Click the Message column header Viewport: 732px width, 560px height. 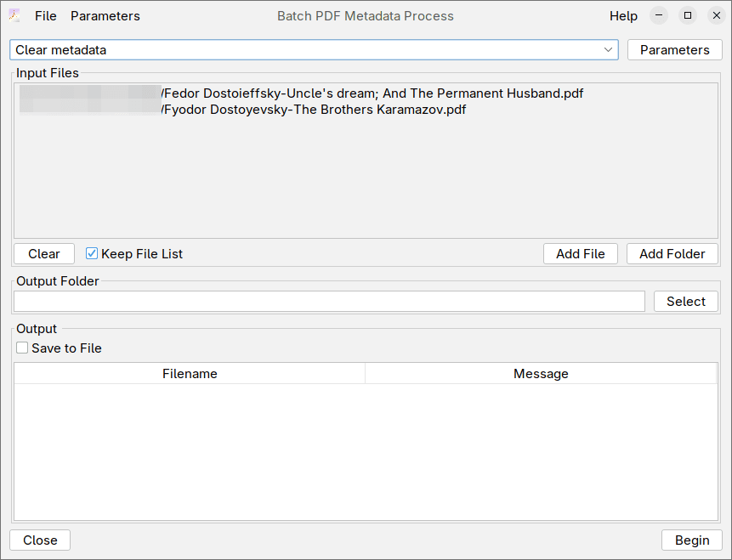(540, 374)
